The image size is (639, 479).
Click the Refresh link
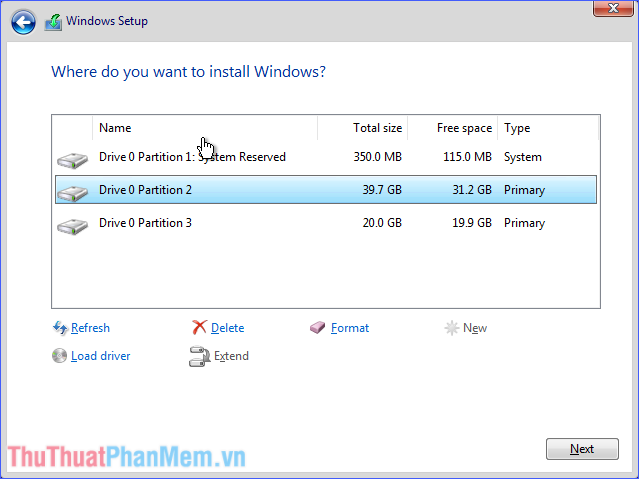pyautogui.click(x=90, y=328)
